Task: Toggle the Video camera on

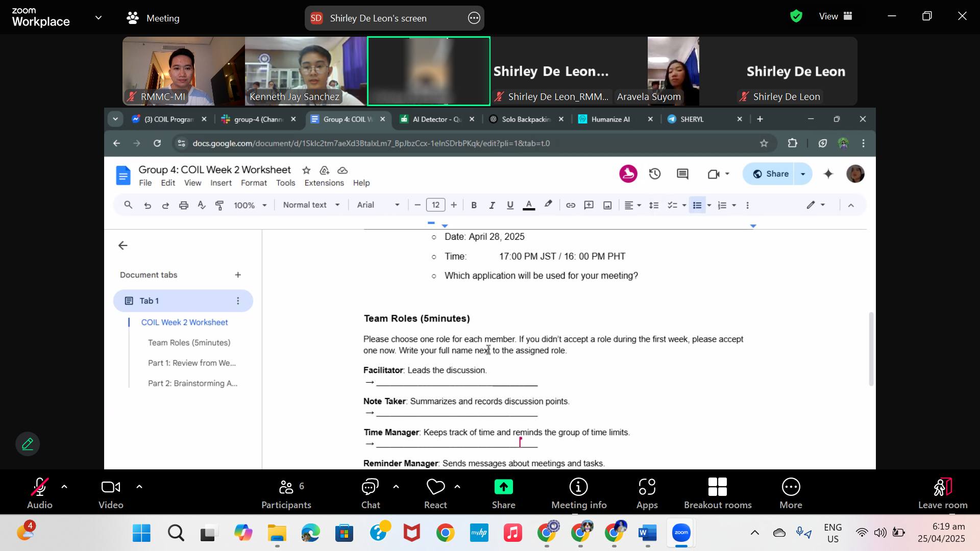Action: coord(111,493)
